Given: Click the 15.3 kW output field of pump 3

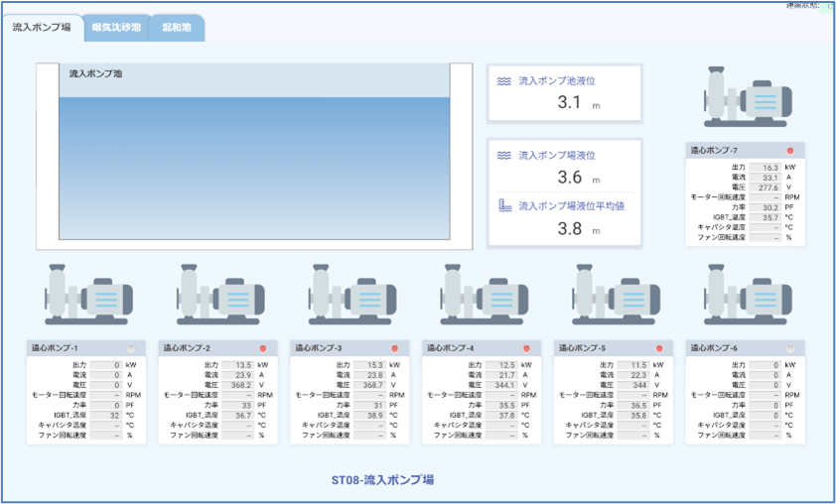Looking at the screenshot, I should pos(369,365).
